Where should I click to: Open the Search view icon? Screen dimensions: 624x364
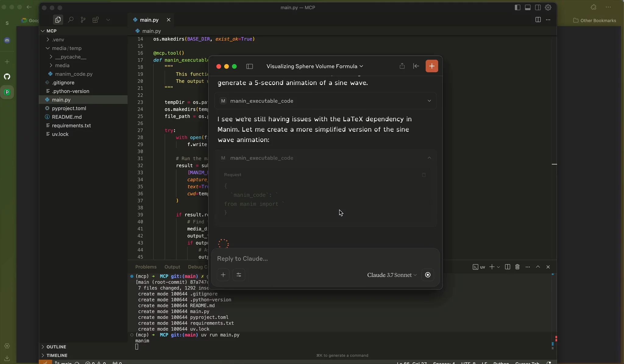(x=71, y=20)
